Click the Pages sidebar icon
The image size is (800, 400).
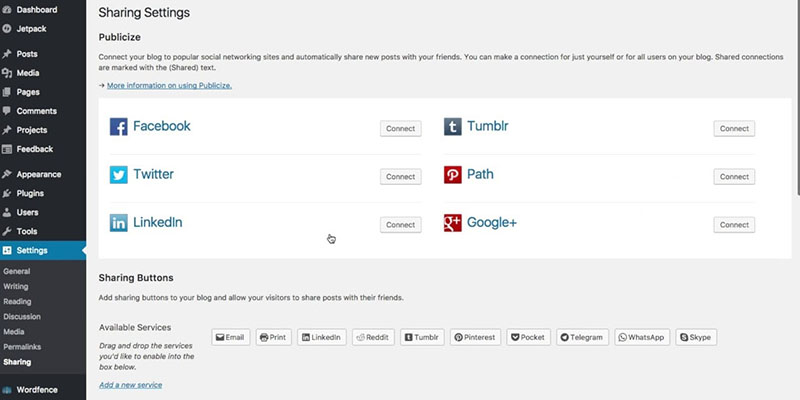tap(7, 92)
